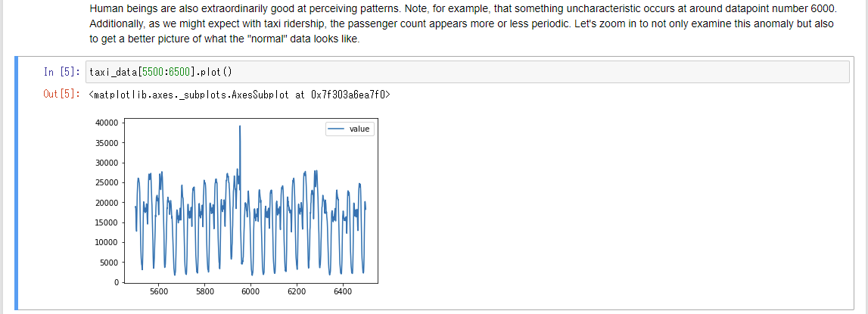Click the 5600 x-axis tick label
868x314 pixels.
(x=158, y=291)
